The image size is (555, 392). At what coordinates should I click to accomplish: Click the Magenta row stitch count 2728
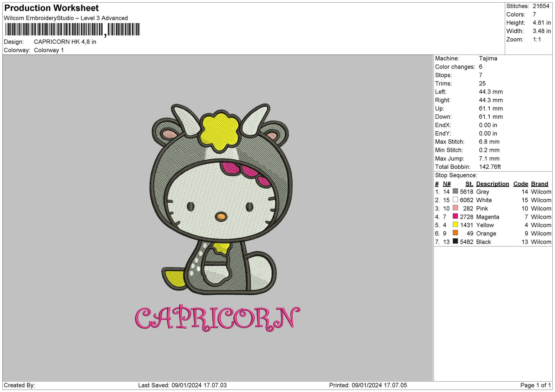467,217
